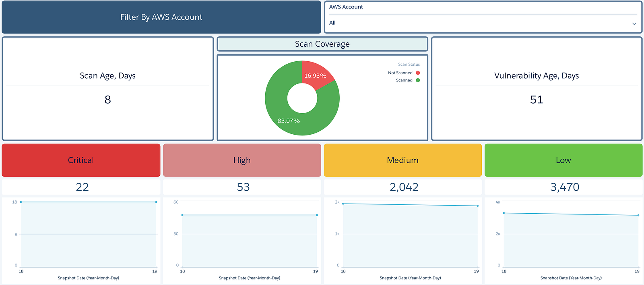The width and height of the screenshot is (644, 285).
Task: Click day 19 data point in Critical chart
Action: click(156, 202)
